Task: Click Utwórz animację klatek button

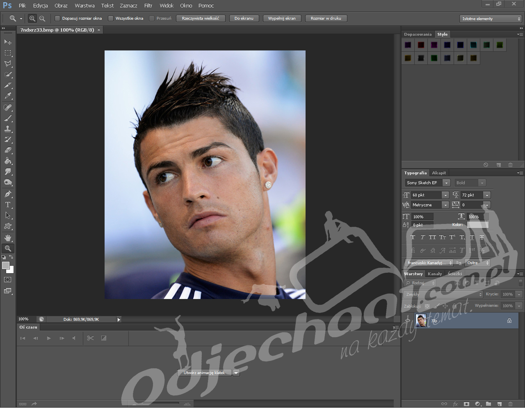Action: pos(204,373)
